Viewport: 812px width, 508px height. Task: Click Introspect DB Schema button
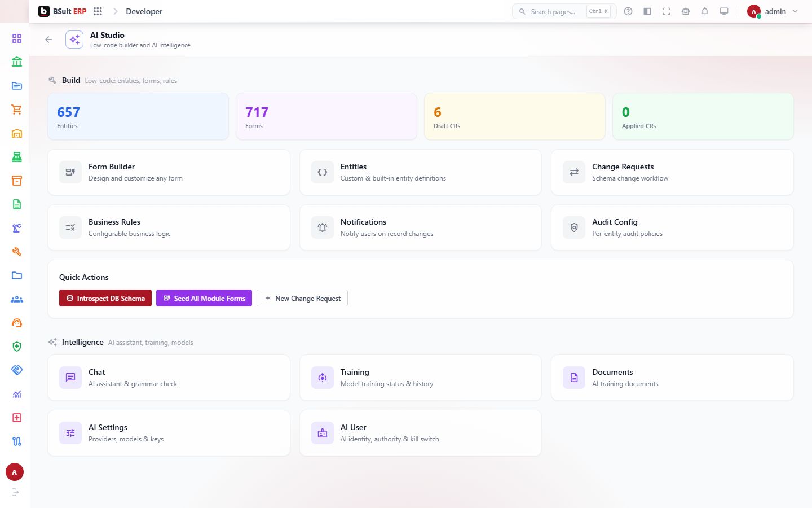[105, 298]
